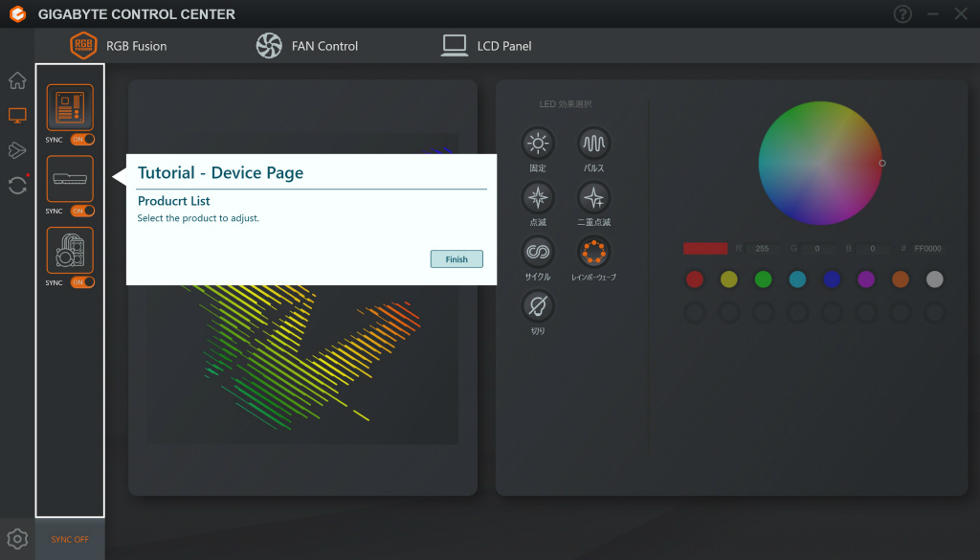Screen dimensions: 980x560
Task: Open the settings gear in sidebar
Action: (x=17, y=539)
